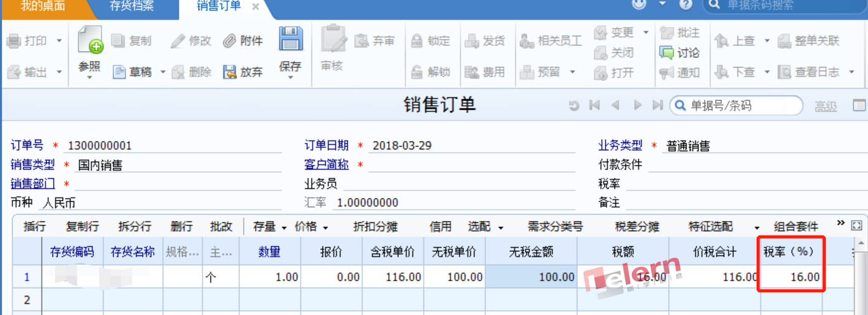Click the Reserve (预留) toolbar icon
Viewport: 868px width, 315px height.
(526, 72)
